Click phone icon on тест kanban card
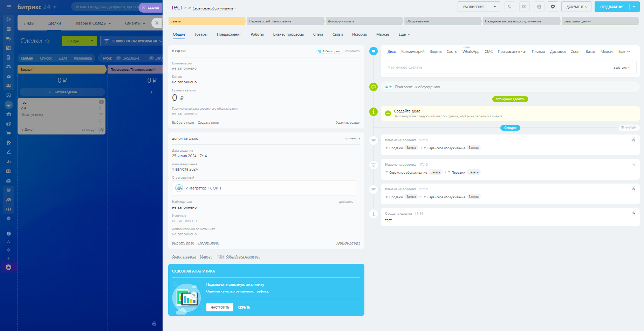Screen dimensions: 644x331 click(101, 109)
